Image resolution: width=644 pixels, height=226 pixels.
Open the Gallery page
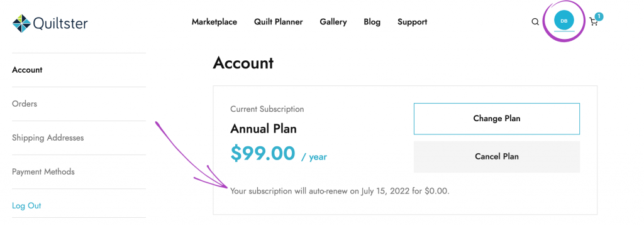(x=333, y=22)
